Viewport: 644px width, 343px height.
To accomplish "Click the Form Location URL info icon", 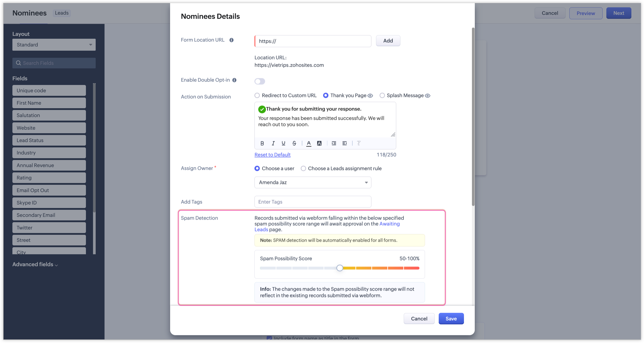I will click(x=231, y=40).
